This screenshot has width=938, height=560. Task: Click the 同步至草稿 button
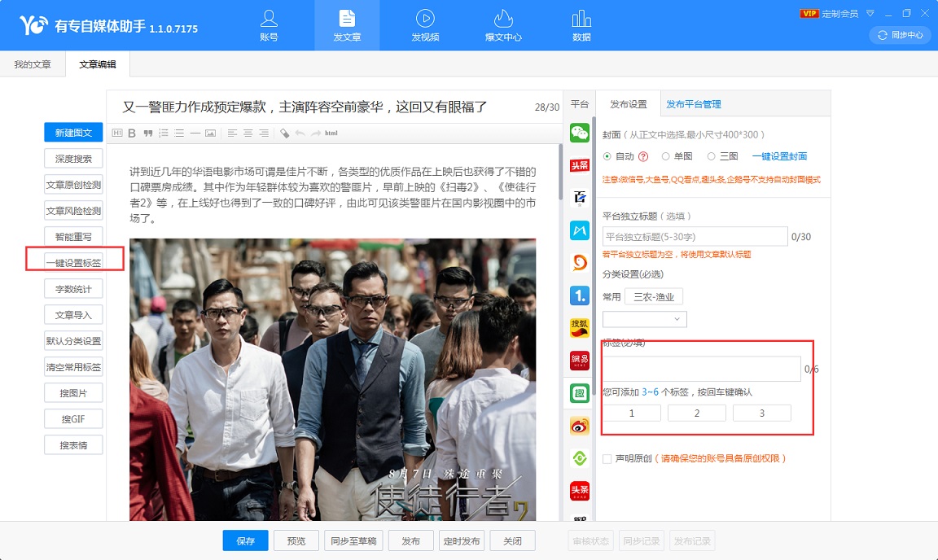353,540
